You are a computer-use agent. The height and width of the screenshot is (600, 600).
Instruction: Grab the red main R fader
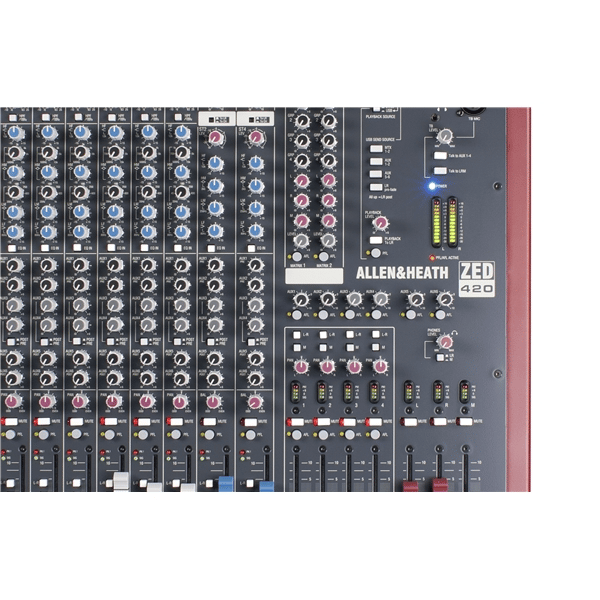tap(440, 484)
